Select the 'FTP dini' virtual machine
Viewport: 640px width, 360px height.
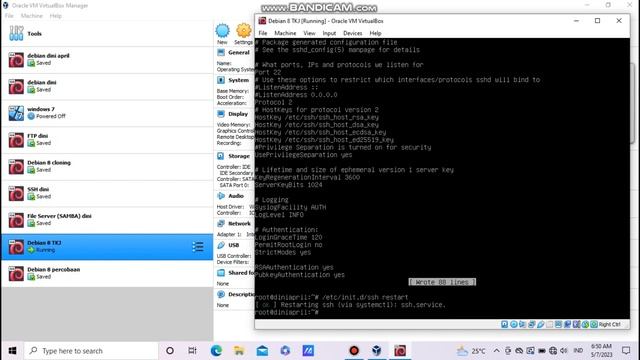(107, 140)
